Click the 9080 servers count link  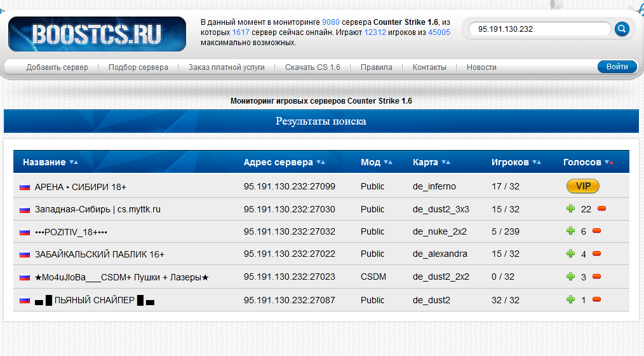click(331, 22)
